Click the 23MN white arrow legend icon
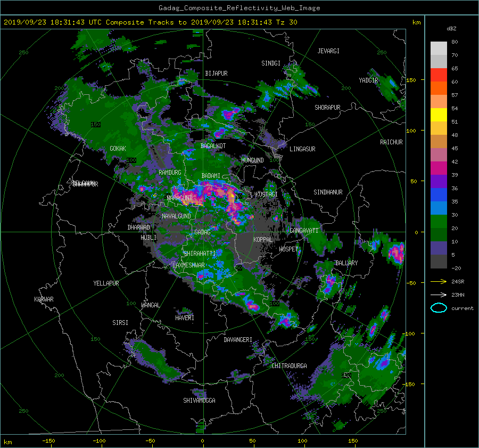 tap(439, 295)
